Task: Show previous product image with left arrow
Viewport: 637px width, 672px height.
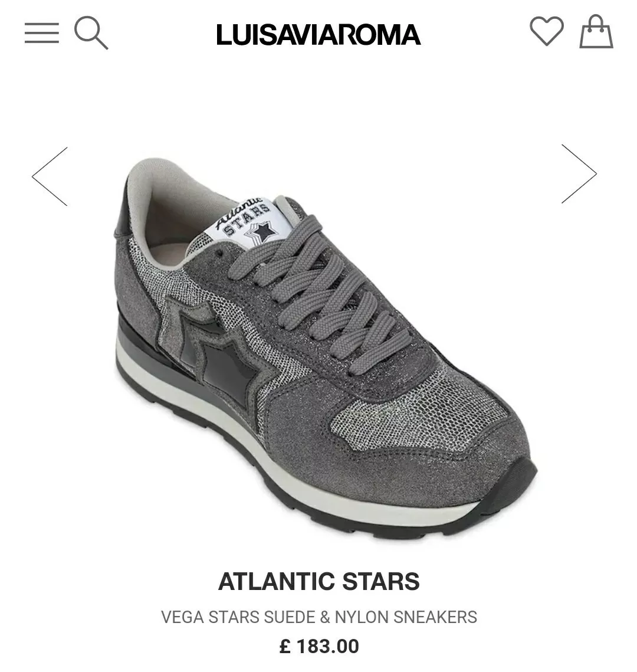Action: pyautogui.click(x=50, y=176)
